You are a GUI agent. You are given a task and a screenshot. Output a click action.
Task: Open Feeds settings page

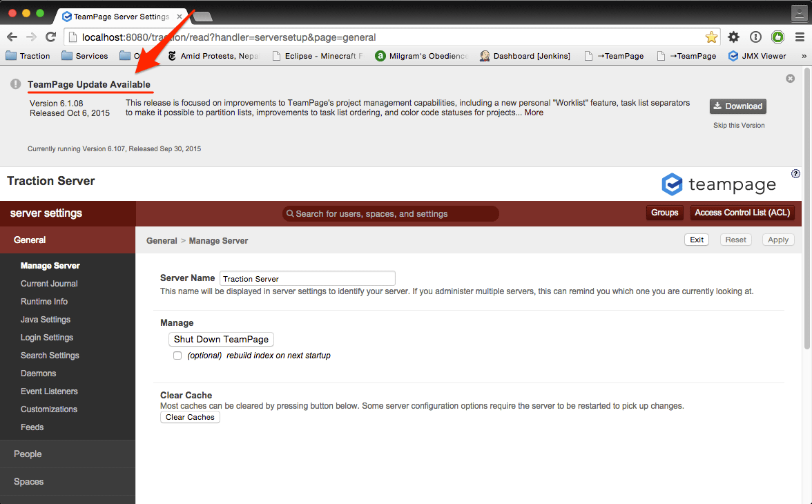[32, 427]
